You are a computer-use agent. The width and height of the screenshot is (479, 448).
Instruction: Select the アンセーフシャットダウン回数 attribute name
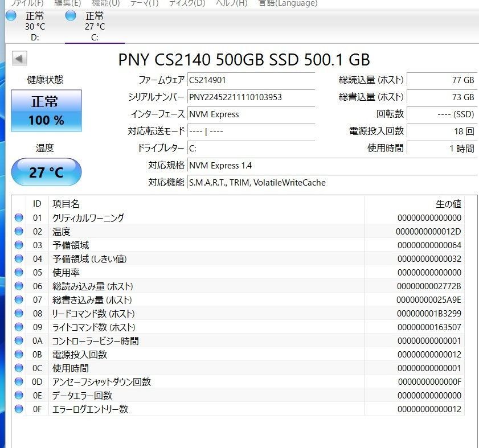tap(101, 382)
